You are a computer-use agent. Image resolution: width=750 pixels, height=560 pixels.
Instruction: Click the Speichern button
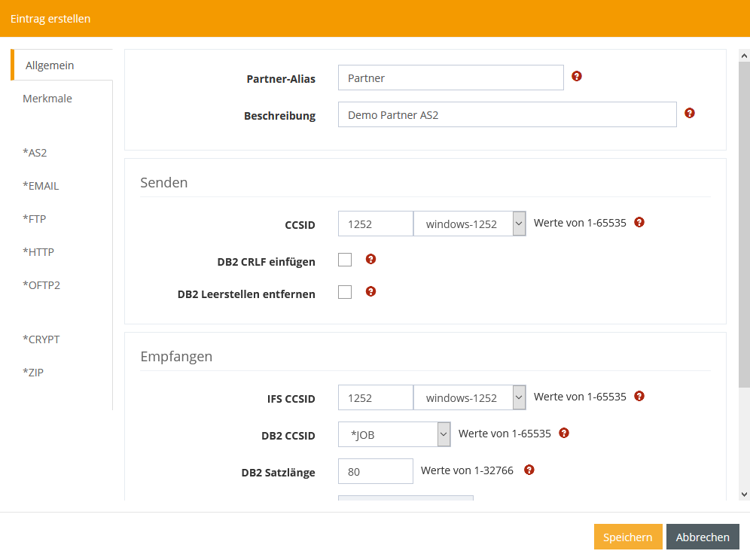[x=627, y=537]
